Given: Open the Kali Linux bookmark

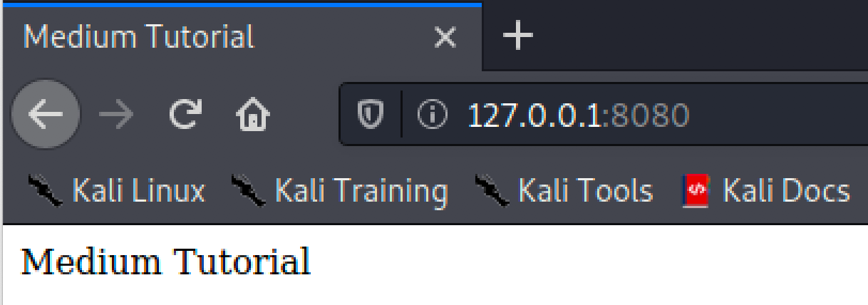Looking at the screenshot, I should [x=116, y=190].
